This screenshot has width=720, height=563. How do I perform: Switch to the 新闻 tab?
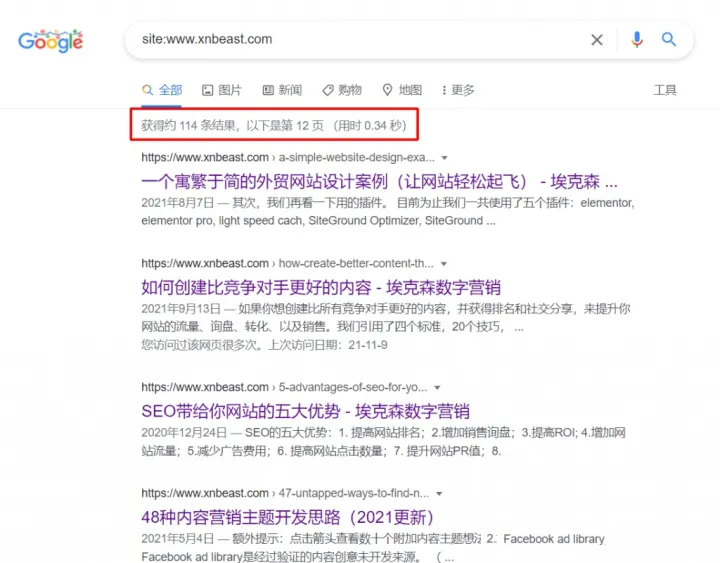pos(282,90)
